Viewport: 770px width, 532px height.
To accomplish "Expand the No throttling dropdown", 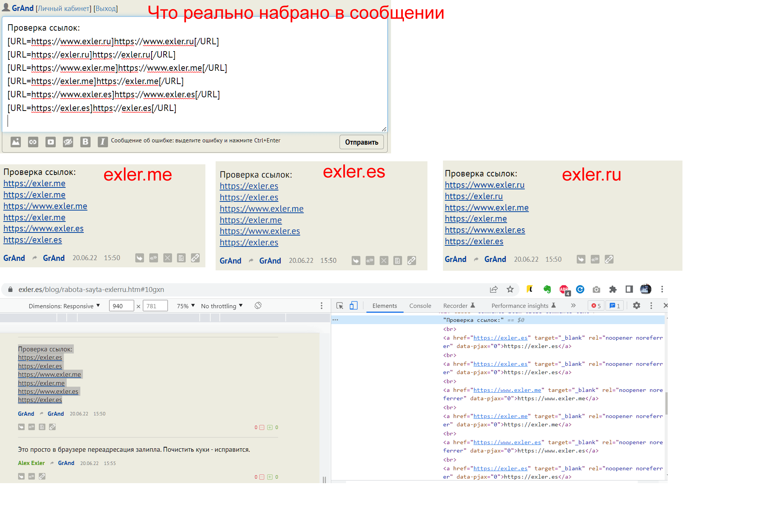I will point(222,306).
